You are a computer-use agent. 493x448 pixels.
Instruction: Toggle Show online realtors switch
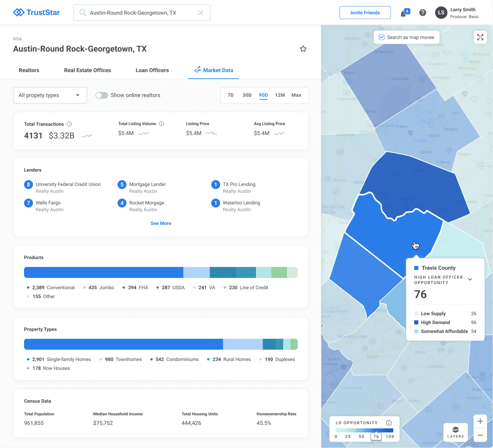click(x=102, y=95)
